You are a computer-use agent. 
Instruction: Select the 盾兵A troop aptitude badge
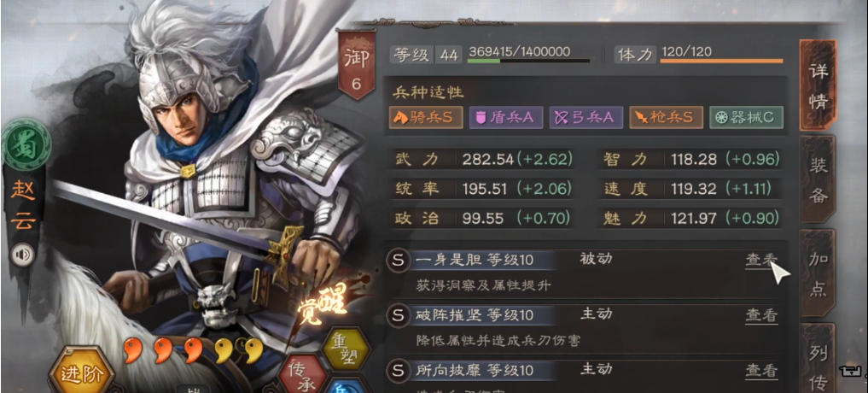coord(506,117)
